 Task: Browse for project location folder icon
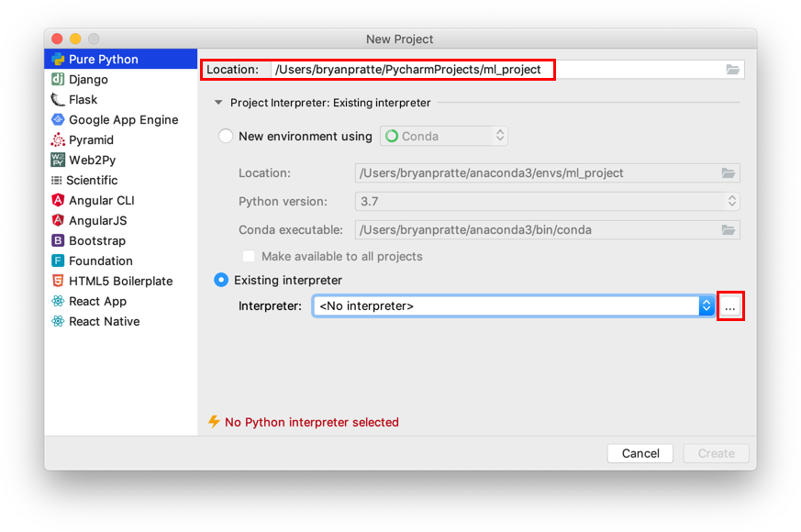click(732, 70)
